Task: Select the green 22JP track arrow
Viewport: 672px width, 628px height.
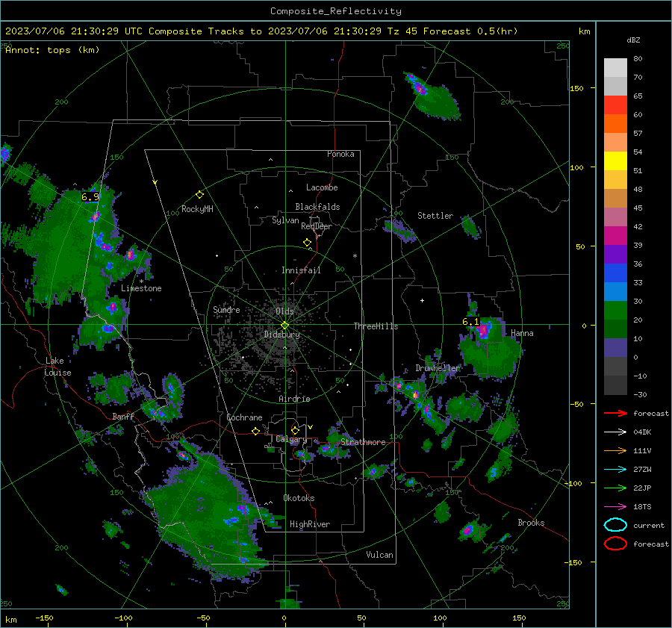Action: coord(615,488)
